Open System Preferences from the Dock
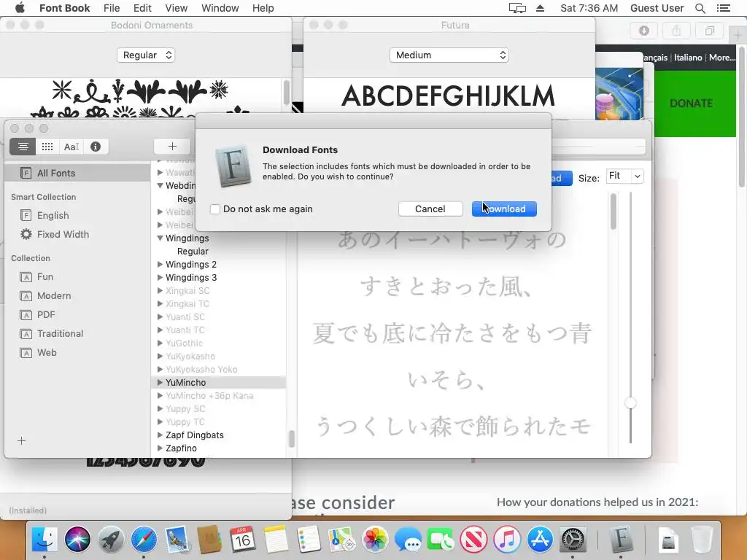This screenshot has height=560, width=747. (573, 539)
